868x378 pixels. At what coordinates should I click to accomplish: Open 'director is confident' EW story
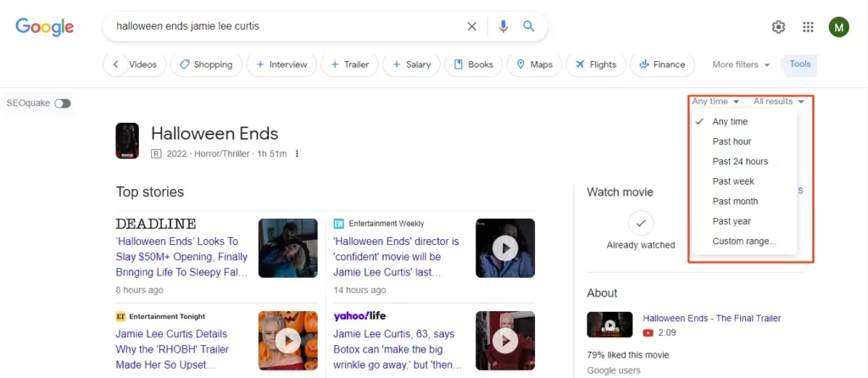click(397, 257)
